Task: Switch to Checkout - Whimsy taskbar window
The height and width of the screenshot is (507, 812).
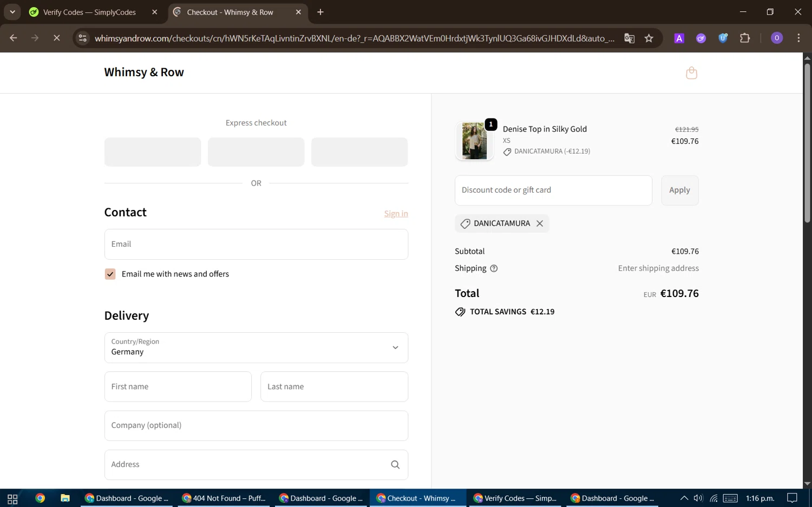Action: point(418,498)
